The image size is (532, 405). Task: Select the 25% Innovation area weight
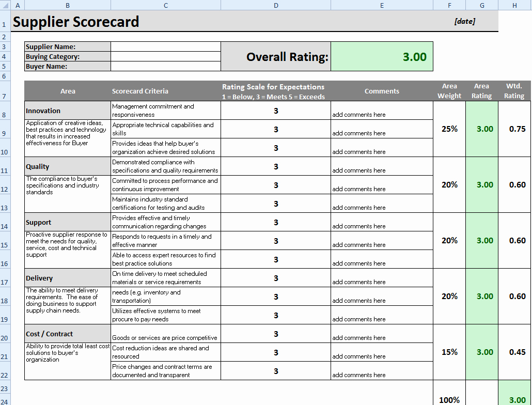(x=449, y=129)
